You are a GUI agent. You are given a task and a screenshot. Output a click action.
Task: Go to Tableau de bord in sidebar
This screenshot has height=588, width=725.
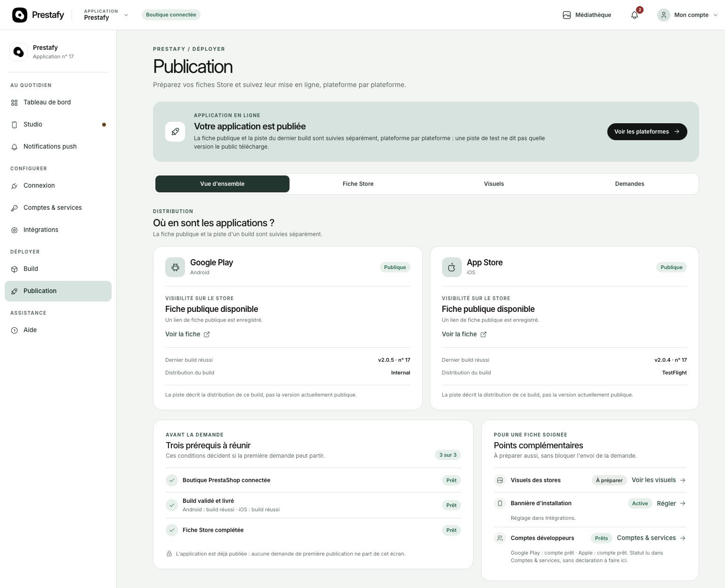pyautogui.click(x=58, y=103)
